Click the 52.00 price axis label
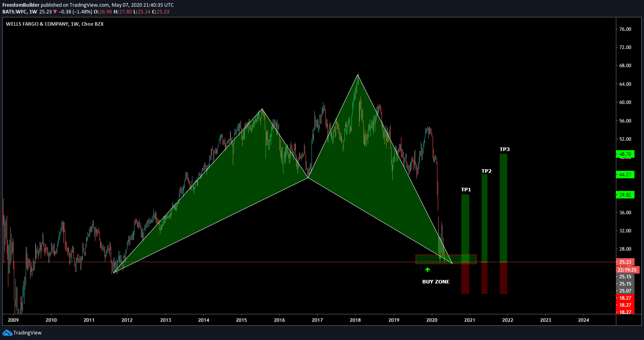The width and height of the screenshot is (644, 340). click(625, 139)
